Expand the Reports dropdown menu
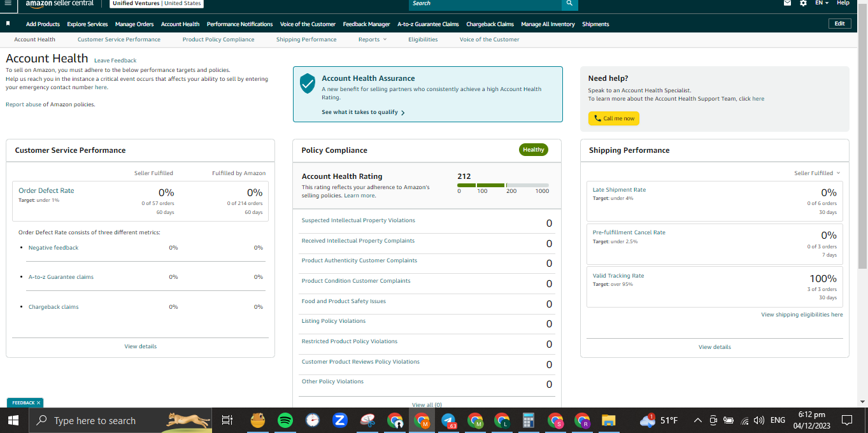868x433 pixels. click(x=373, y=39)
